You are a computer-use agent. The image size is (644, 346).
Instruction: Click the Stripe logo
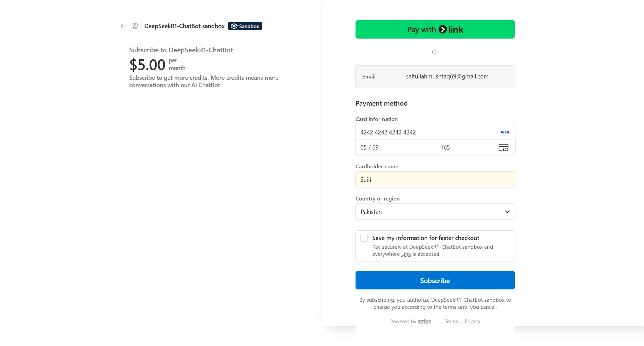pos(424,322)
